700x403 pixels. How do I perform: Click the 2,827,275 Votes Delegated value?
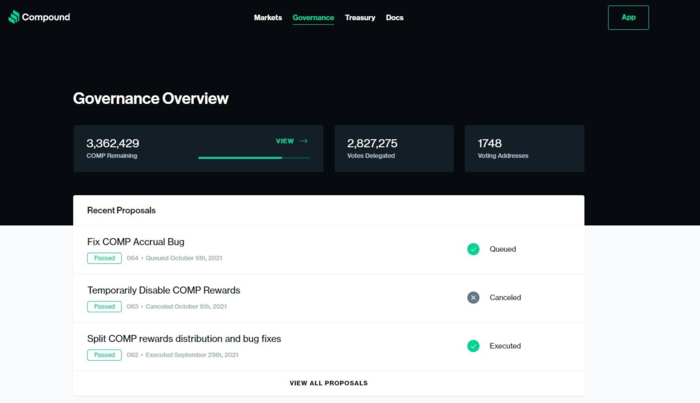click(372, 143)
